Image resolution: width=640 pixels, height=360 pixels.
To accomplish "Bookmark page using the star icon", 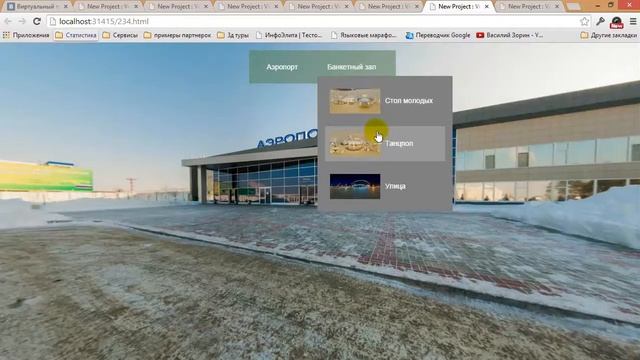I will coord(584,21).
